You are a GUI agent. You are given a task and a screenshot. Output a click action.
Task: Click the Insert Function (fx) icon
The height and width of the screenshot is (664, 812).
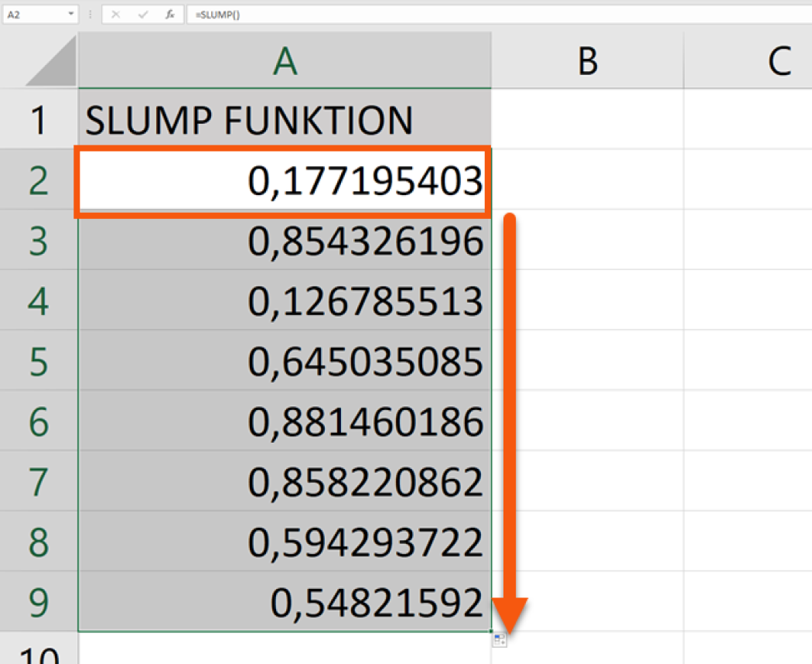(x=170, y=13)
